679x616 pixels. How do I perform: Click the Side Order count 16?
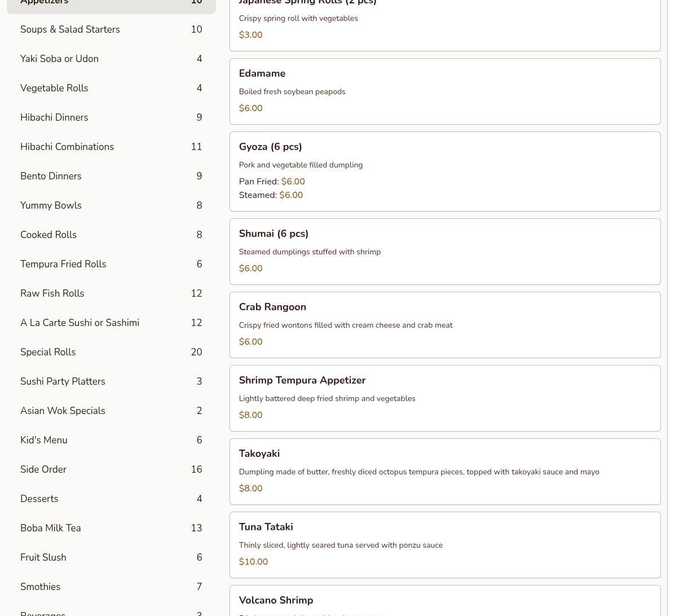coord(196,469)
